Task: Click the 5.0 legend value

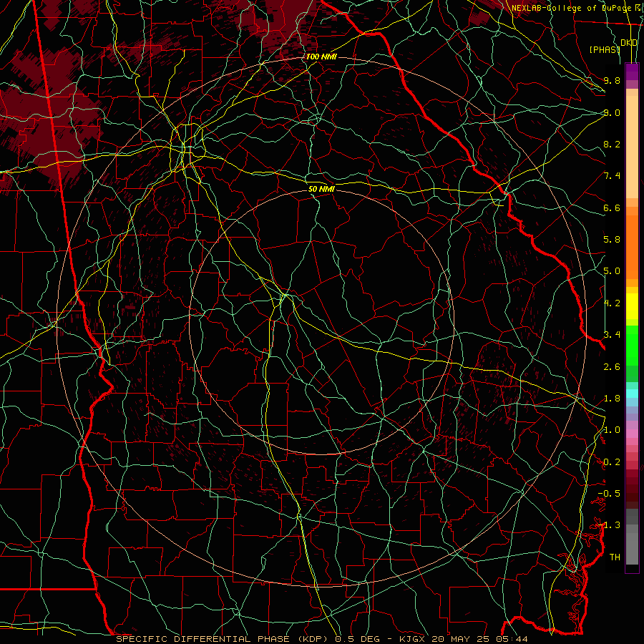Action: click(x=612, y=271)
